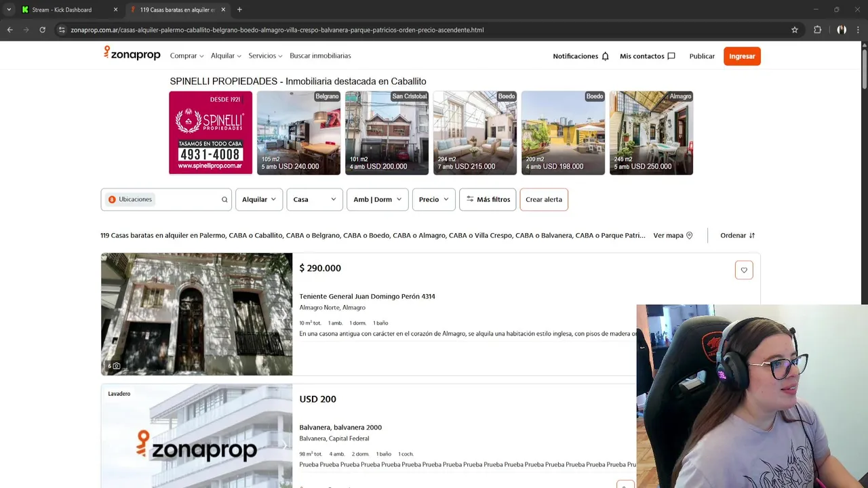Click in the Ubicaciones search field
The image size is (868, 488).
coord(166,199)
